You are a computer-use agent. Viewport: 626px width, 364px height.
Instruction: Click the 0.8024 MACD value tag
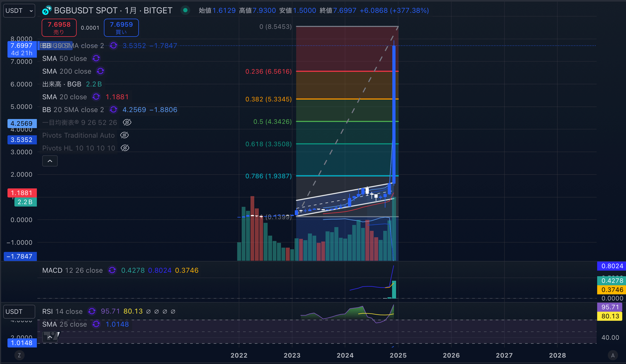612,266
